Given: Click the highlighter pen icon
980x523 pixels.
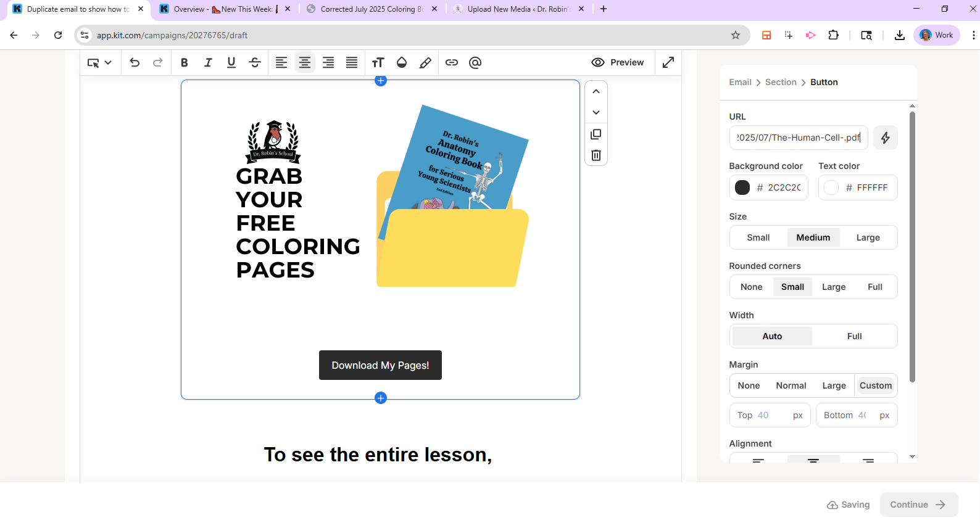Looking at the screenshot, I should click(x=425, y=62).
